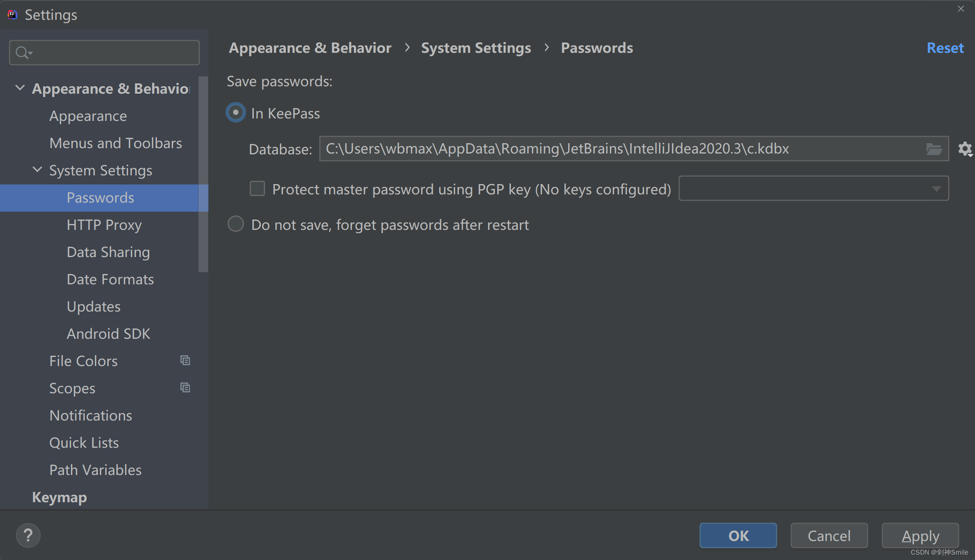Viewport: 975px width, 560px height.
Task: Open the PGP key selection dropdown
Action: point(936,189)
